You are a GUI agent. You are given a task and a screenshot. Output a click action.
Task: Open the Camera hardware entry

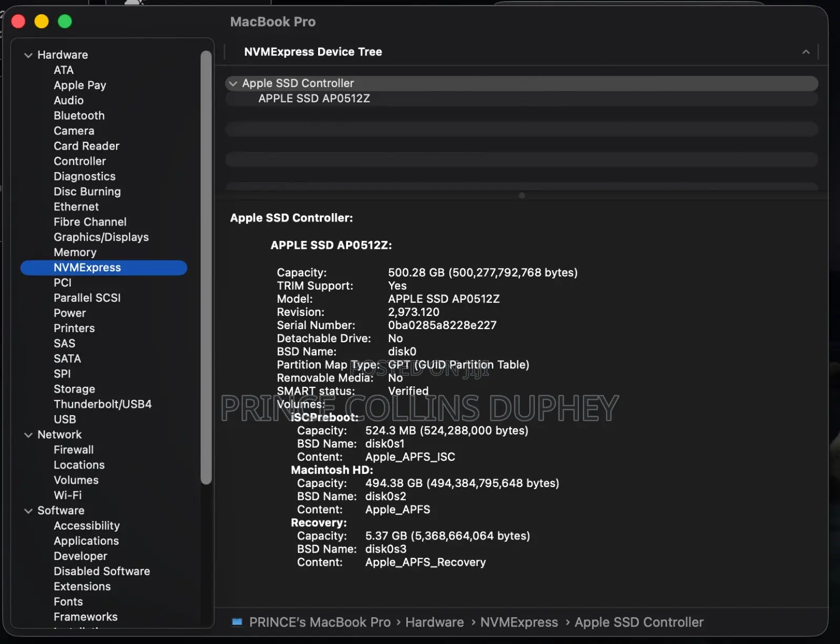coord(73,131)
